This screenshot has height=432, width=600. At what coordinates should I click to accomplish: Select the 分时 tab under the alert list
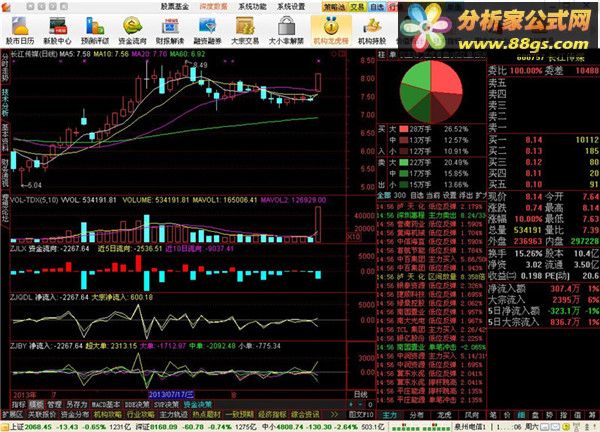tap(417, 414)
